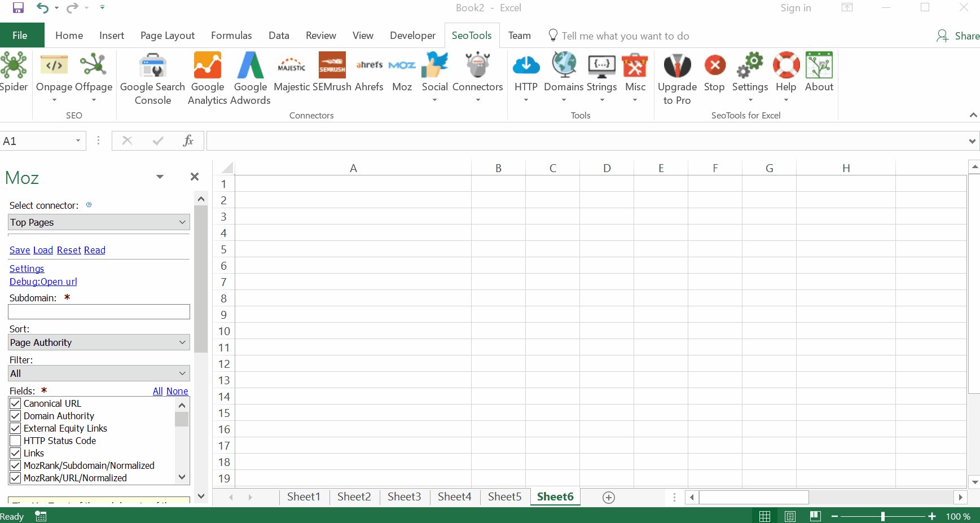Open the undo history dropdown arrow
The image size is (980, 523).
pyautogui.click(x=56, y=8)
